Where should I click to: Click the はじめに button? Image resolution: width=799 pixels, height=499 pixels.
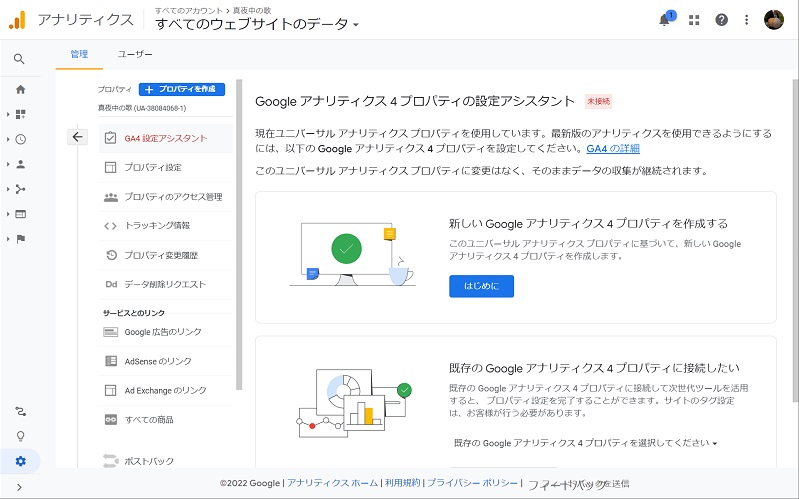tap(482, 286)
